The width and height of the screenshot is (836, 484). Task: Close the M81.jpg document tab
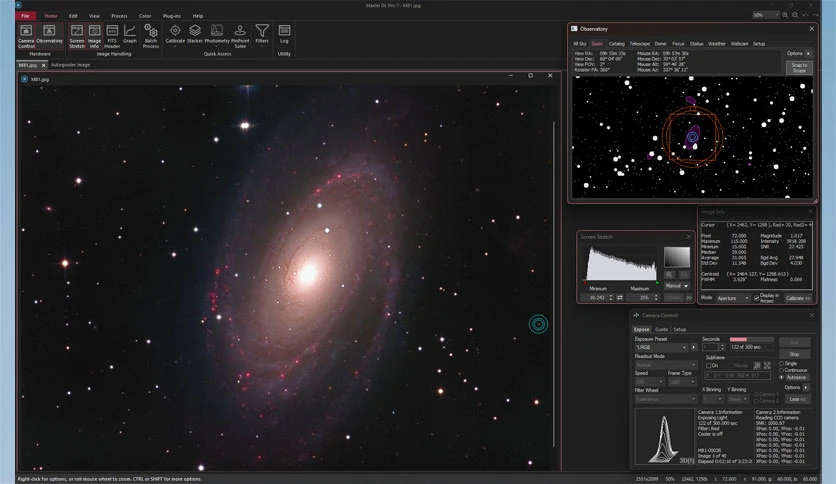tap(44, 65)
